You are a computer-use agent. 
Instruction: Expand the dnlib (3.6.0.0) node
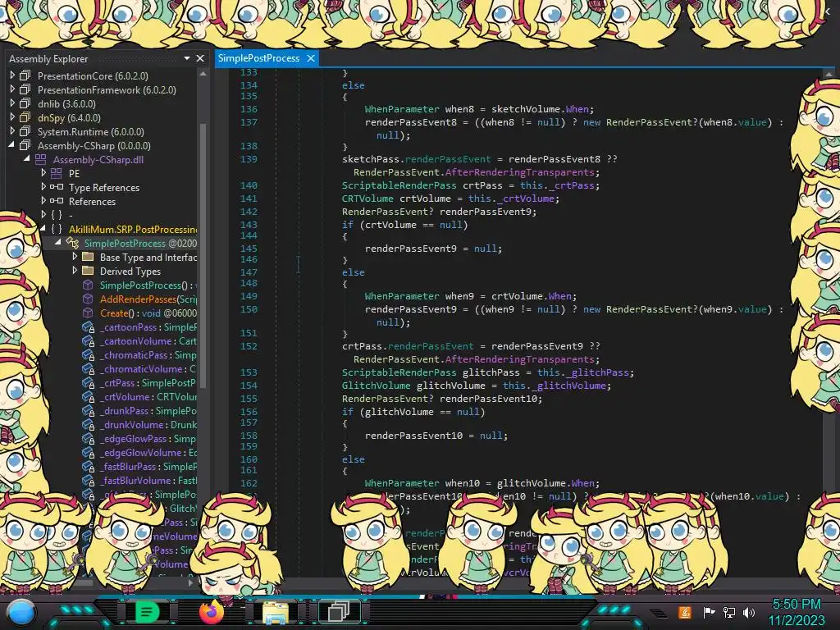[x=12, y=103]
